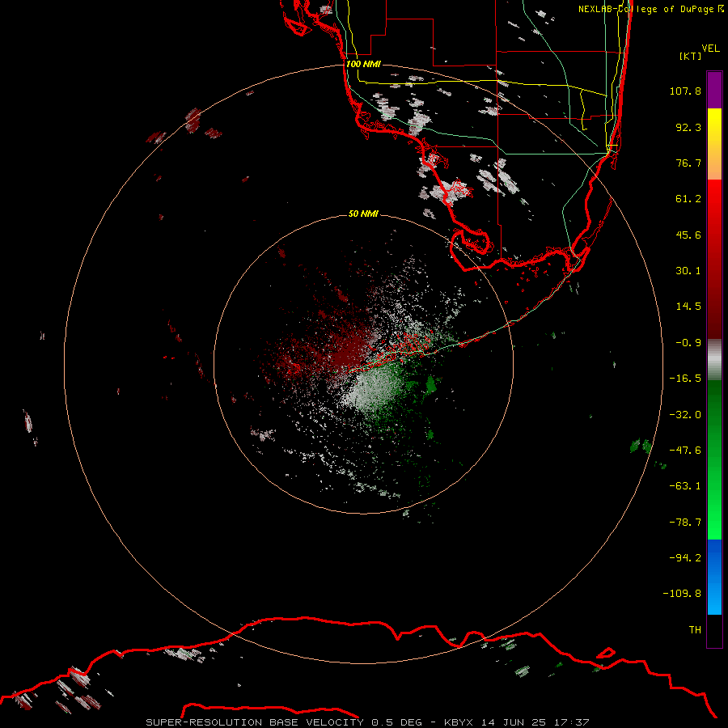Viewport: 728px width, 728px height.
Task: Click the -0.9 velocity scale value
Action: point(688,343)
